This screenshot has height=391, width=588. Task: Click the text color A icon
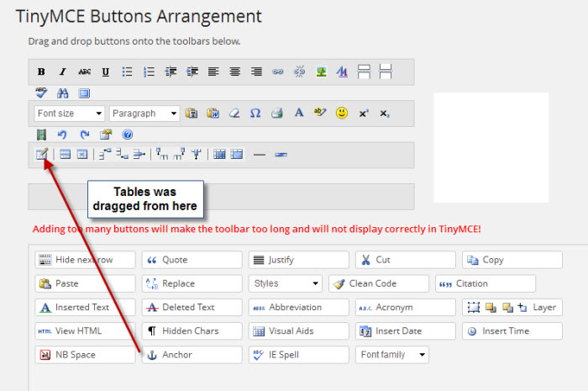[298, 113]
